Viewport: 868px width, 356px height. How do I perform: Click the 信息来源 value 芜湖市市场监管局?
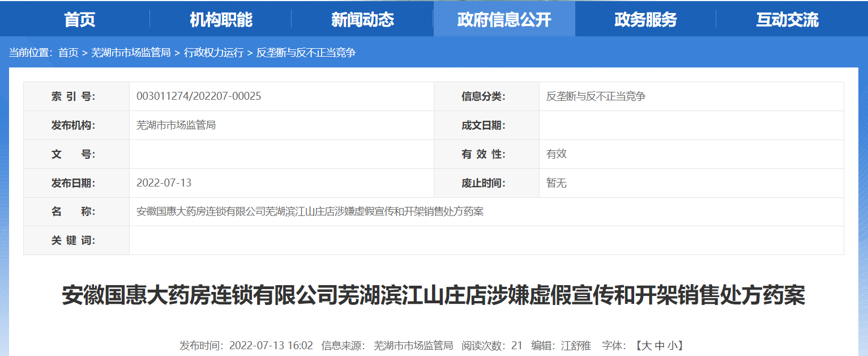413,345
